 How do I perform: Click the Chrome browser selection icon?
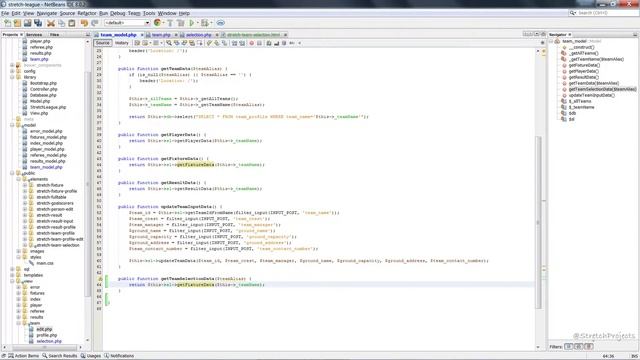click(157, 23)
